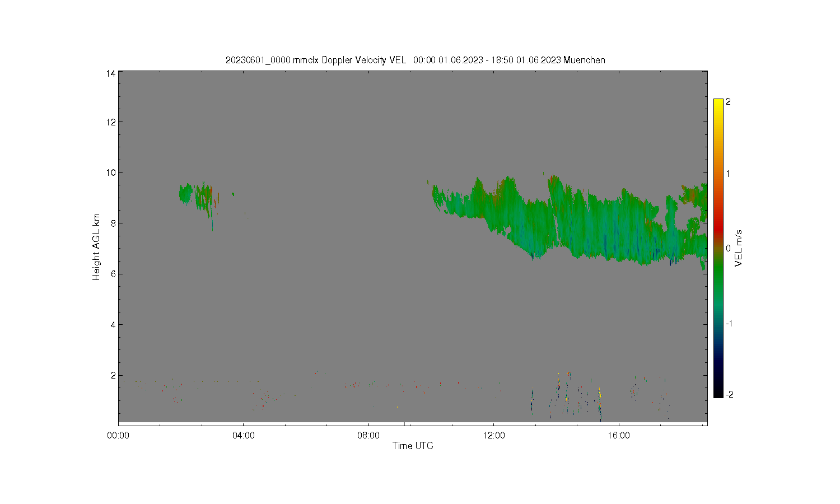Click the x-axis tick label '16:00'
The image size is (840, 504).
pyautogui.click(x=619, y=435)
